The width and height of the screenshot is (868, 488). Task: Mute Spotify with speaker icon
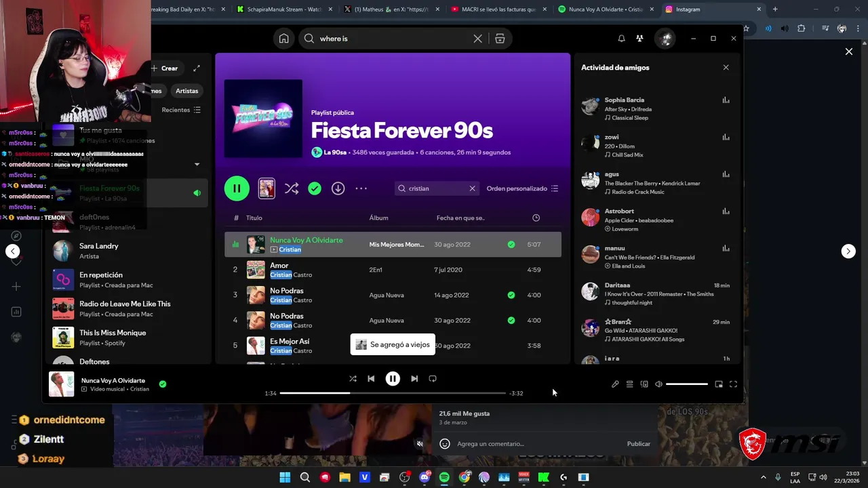point(658,384)
